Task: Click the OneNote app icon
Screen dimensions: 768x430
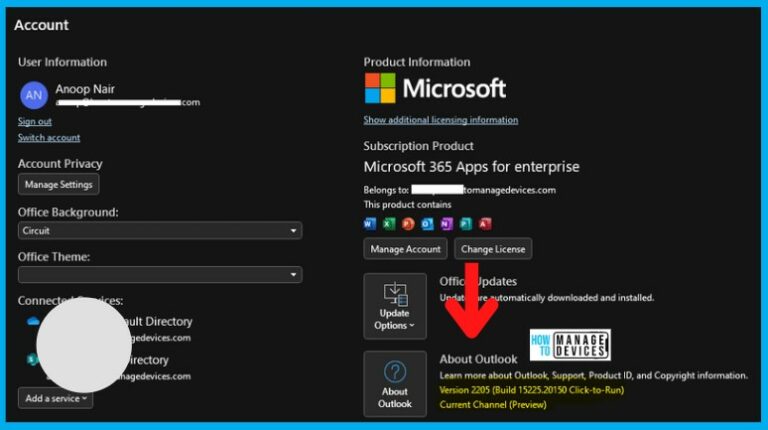Action: pos(446,224)
